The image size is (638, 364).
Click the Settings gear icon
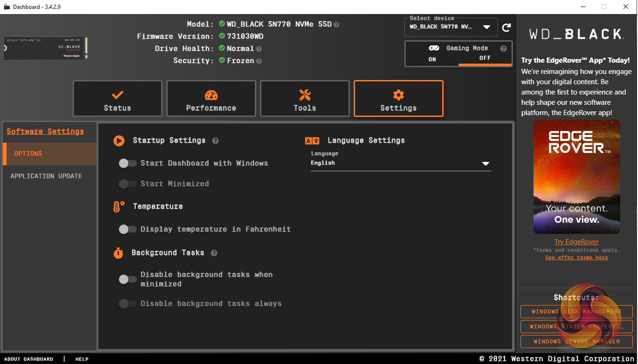399,95
